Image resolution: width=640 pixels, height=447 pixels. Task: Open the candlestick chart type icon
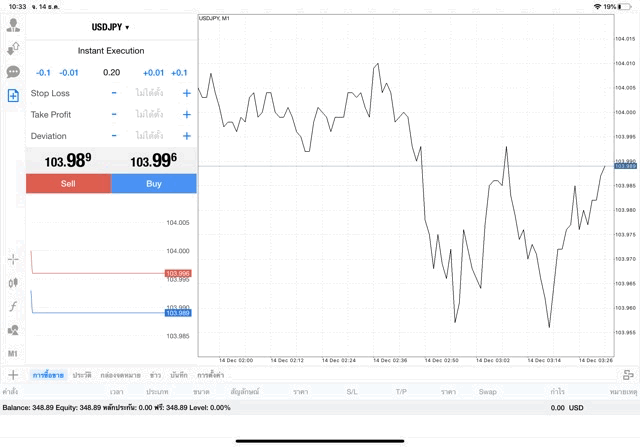tap(13, 283)
